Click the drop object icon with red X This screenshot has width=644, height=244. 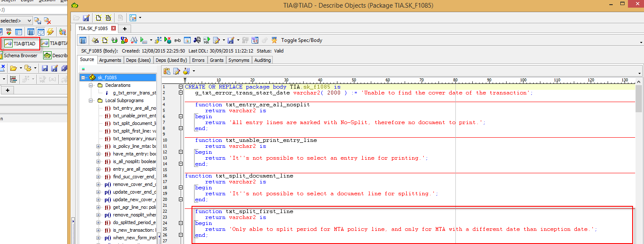coord(167,40)
